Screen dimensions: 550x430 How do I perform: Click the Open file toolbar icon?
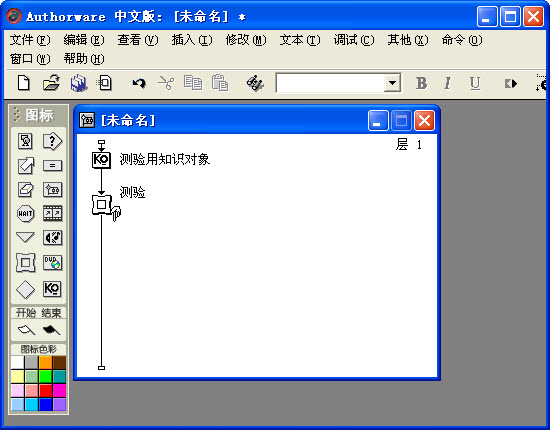click(51, 83)
